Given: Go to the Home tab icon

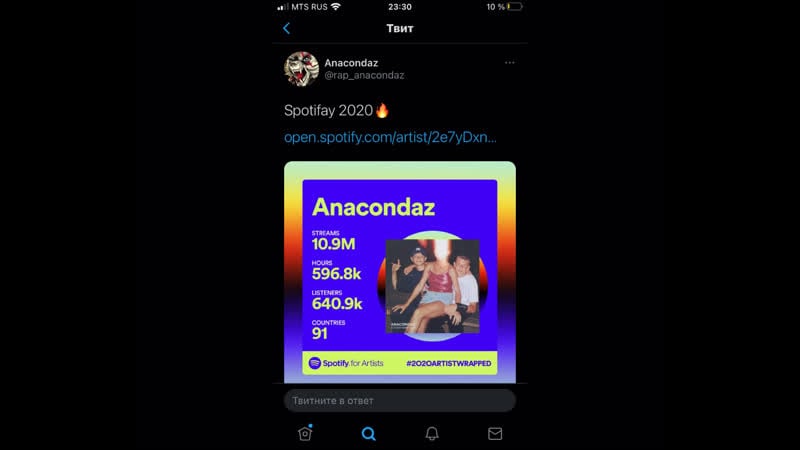Looking at the screenshot, I should (x=305, y=433).
